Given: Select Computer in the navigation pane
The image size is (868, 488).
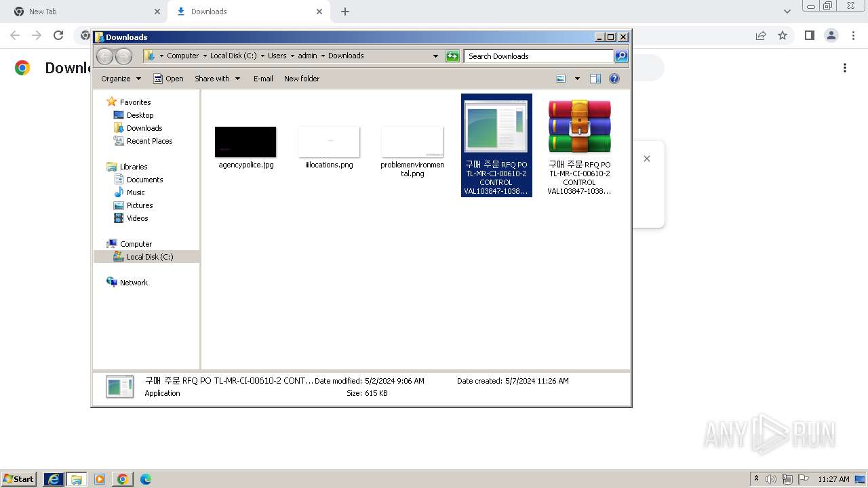Looking at the screenshot, I should [136, 244].
